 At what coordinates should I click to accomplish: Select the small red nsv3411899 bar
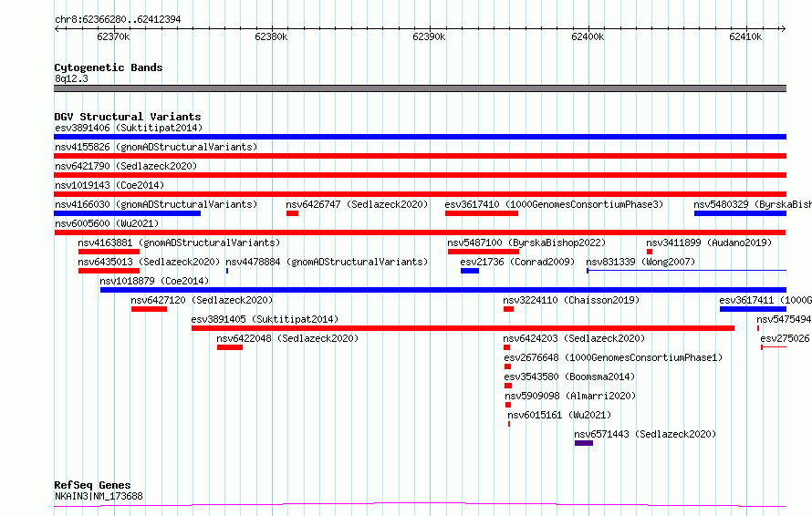[x=650, y=252]
